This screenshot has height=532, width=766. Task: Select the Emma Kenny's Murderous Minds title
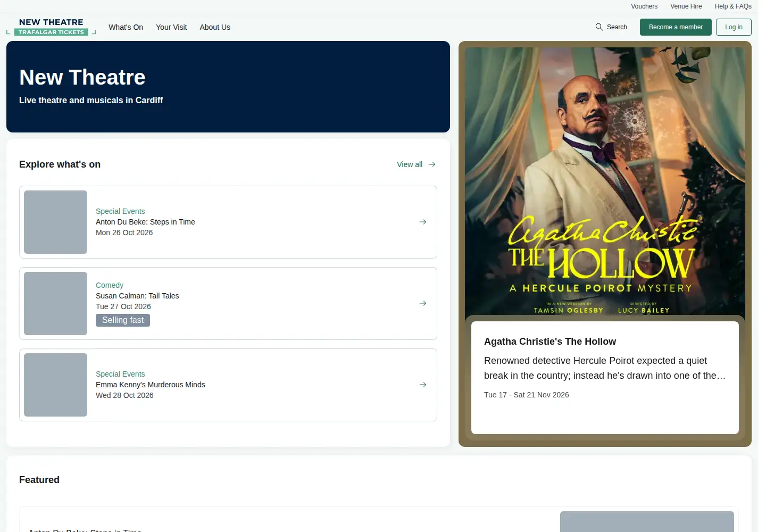click(x=151, y=385)
